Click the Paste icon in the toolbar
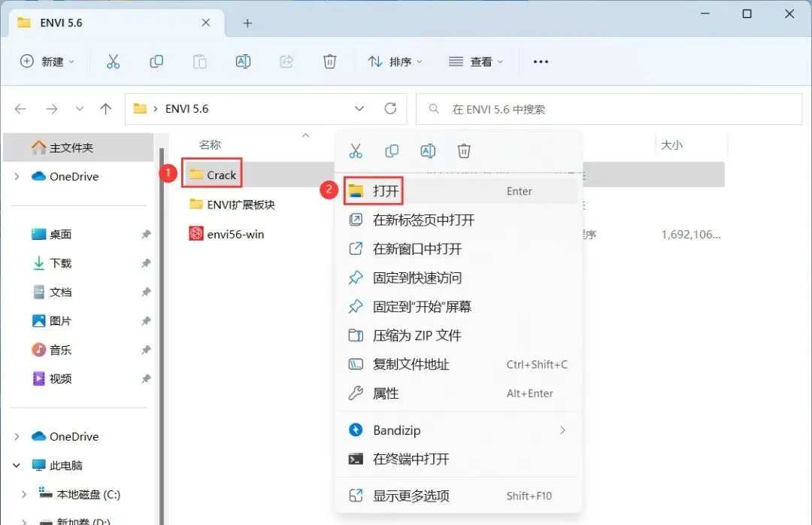 [x=199, y=62]
